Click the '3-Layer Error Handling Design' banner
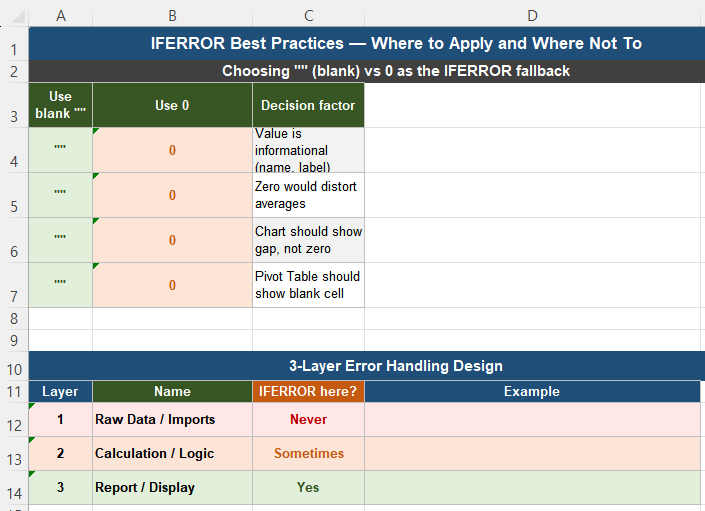This screenshot has height=511, width=705. point(367,366)
